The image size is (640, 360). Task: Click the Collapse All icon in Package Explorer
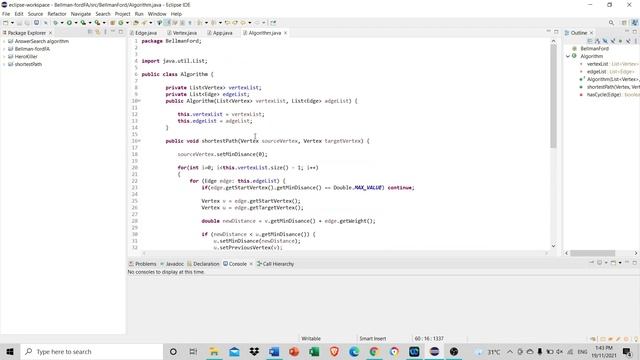(90, 32)
